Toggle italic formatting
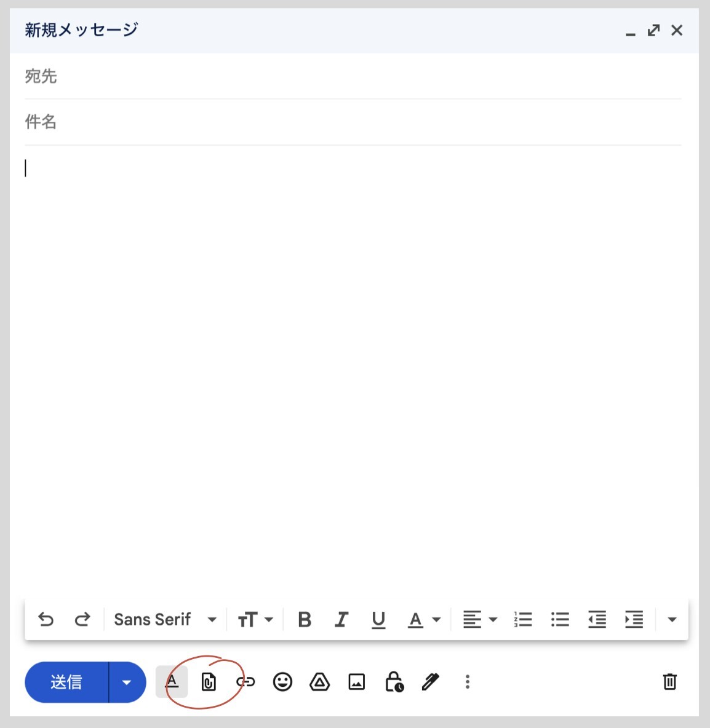 (x=341, y=619)
